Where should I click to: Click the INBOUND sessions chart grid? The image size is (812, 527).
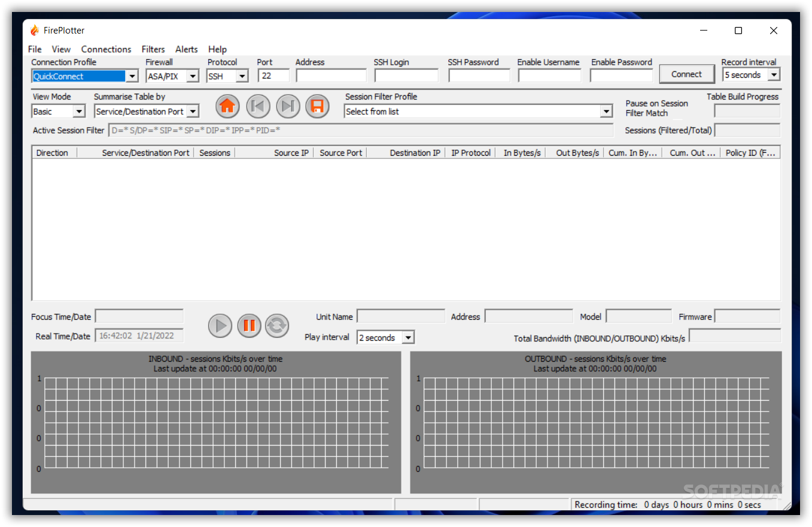[216, 423]
